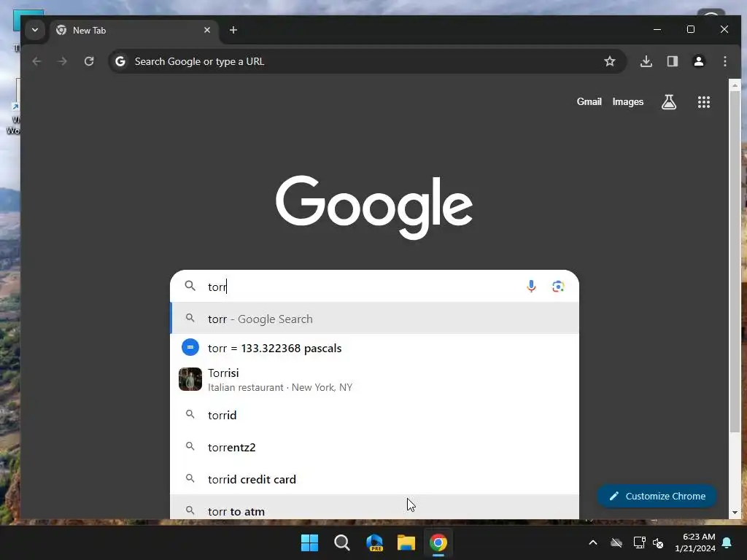Screen dimensions: 747x560
Task: Close the New Tab tab
Action: pyautogui.click(x=206, y=30)
